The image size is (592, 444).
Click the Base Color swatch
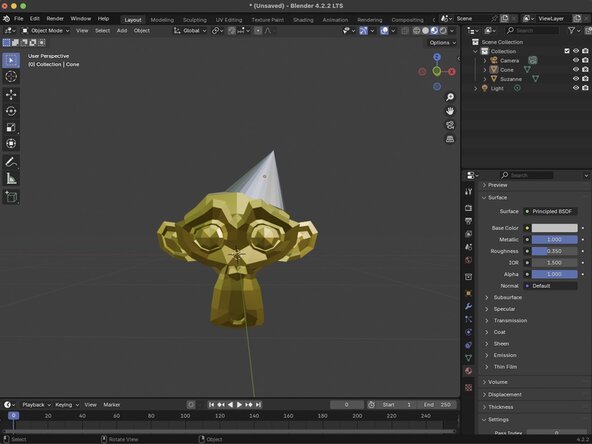(554, 228)
